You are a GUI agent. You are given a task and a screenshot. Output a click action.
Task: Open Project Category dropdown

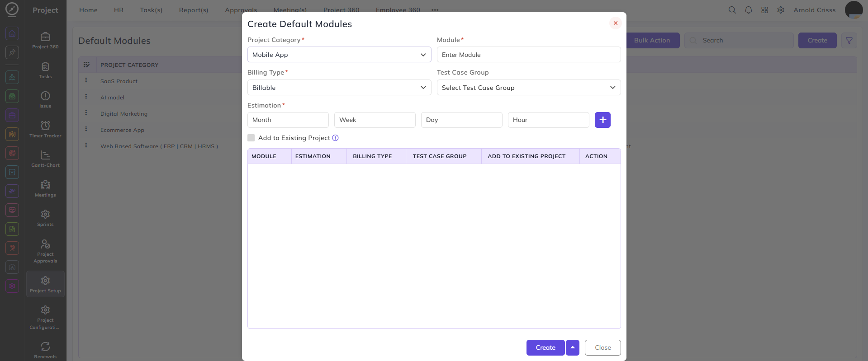click(339, 55)
